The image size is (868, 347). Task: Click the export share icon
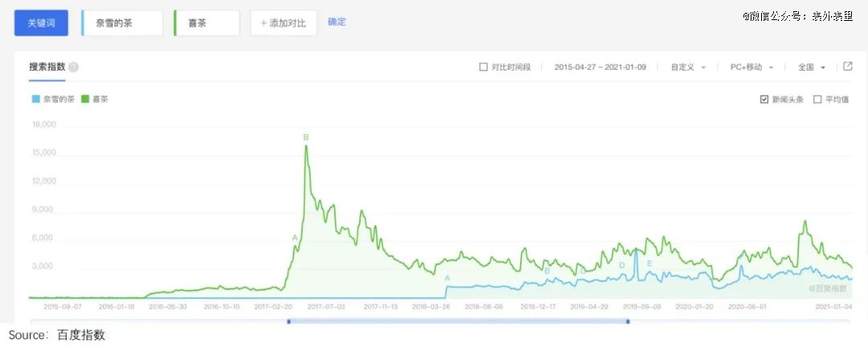pyautogui.click(x=848, y=67)
